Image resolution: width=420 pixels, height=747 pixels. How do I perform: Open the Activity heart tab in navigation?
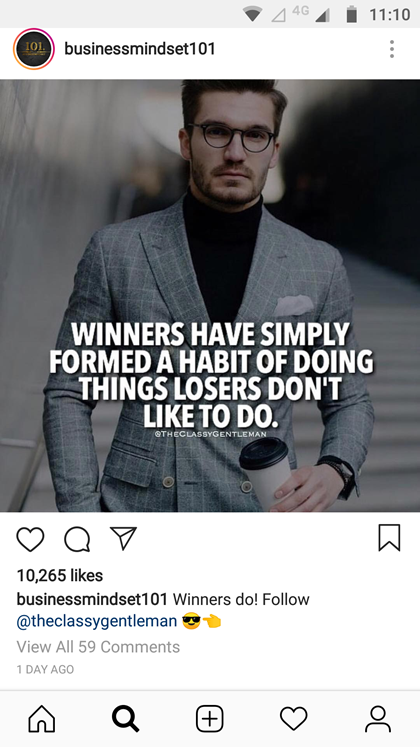[x=293, y=718]
